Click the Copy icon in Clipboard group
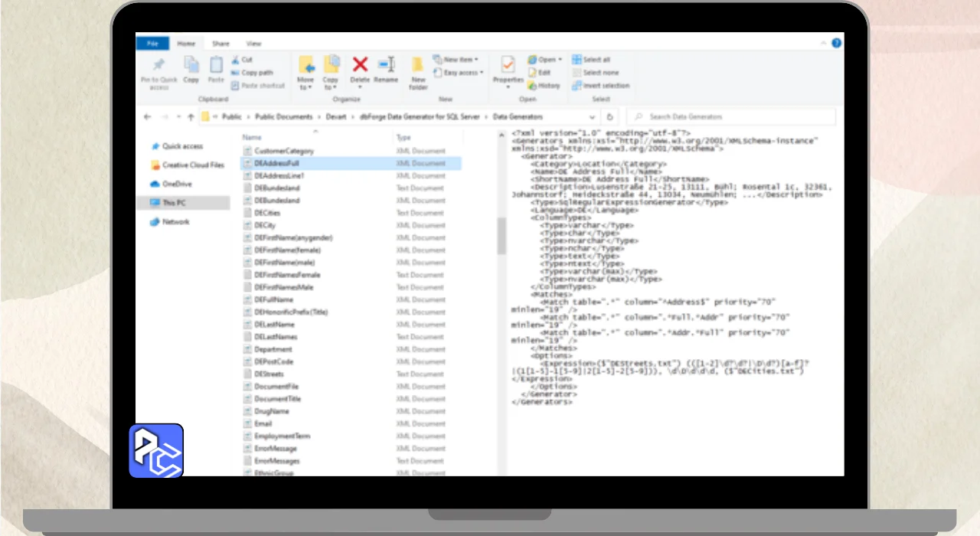Viewport: 980px width, 536px height. (x=191, y=66)
